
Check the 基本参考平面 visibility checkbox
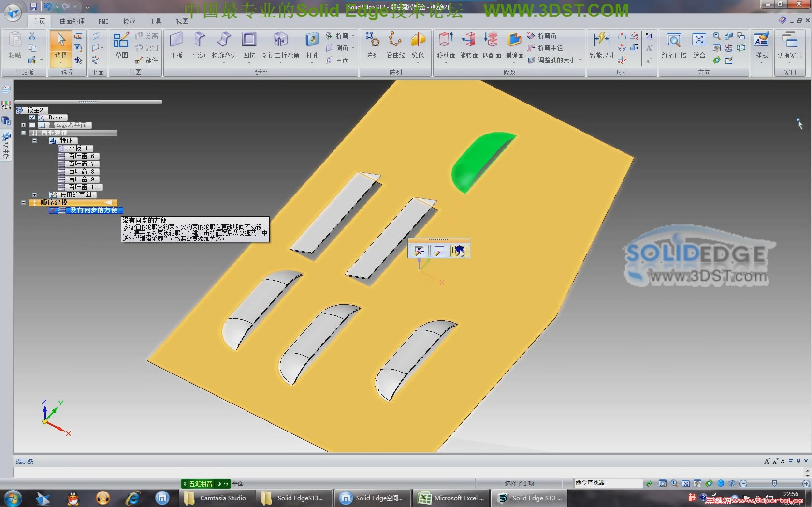tap(32, 125)
